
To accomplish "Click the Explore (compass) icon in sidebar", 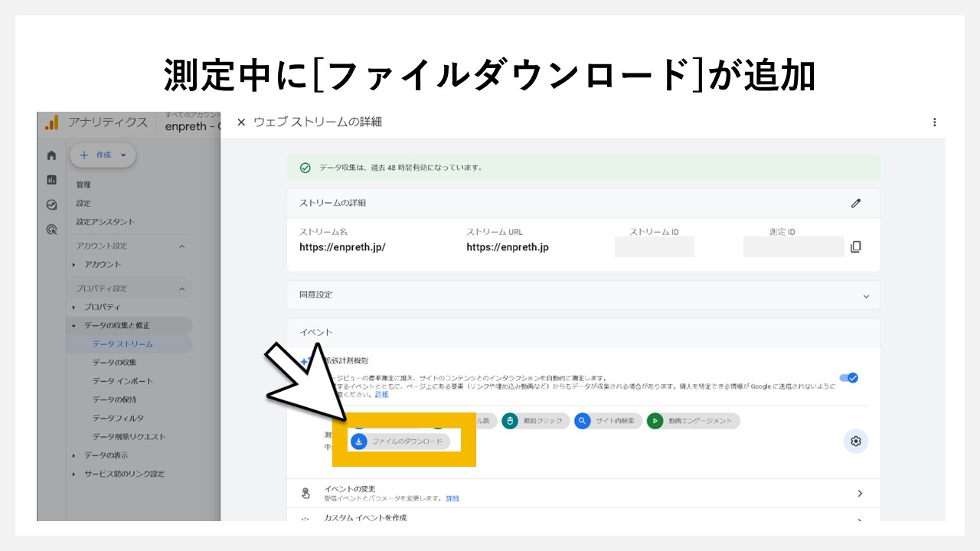I will coord(51,204).
